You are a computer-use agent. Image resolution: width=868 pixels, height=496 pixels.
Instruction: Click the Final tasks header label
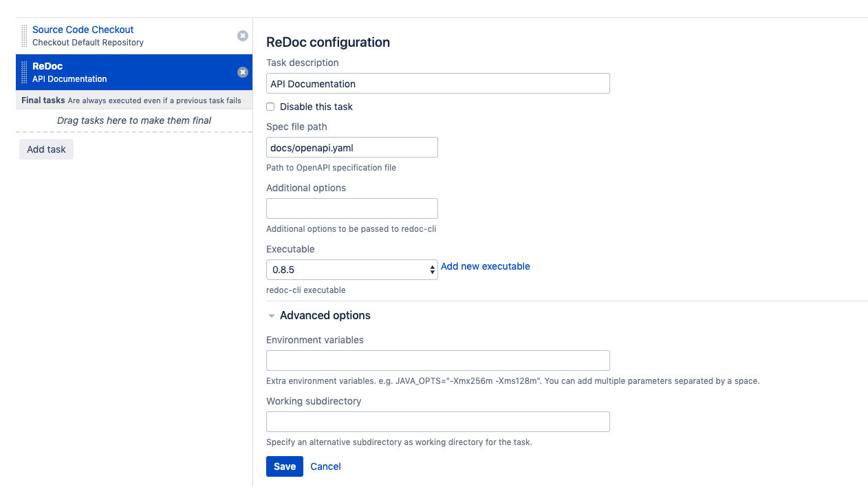click(x=43, y=100)
